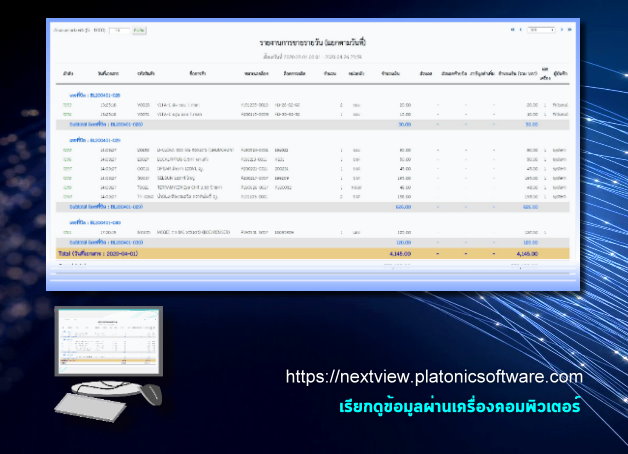Go to the first report page

tap(512, 30)
